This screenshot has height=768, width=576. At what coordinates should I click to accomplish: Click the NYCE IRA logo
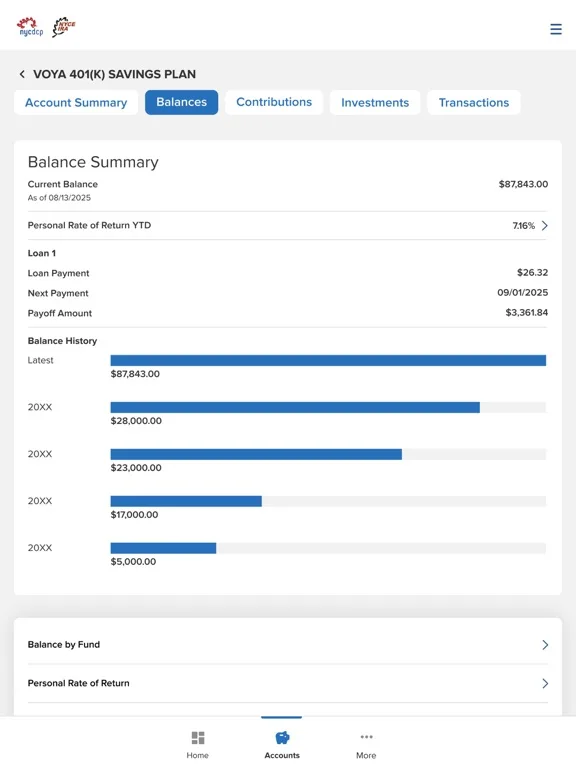pos(64,26)
